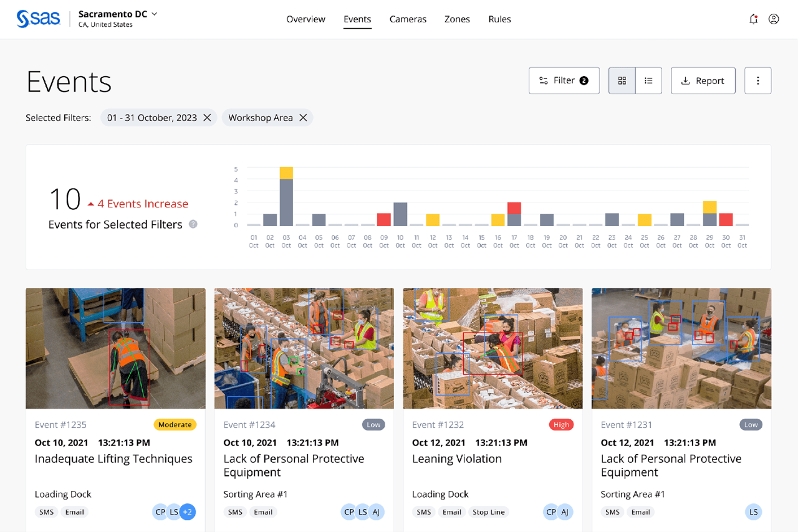Image resolution: width=798 pixels, height=532 pixels.
Task: Open the notifications bell icon
Action: [x=753, y=19]
